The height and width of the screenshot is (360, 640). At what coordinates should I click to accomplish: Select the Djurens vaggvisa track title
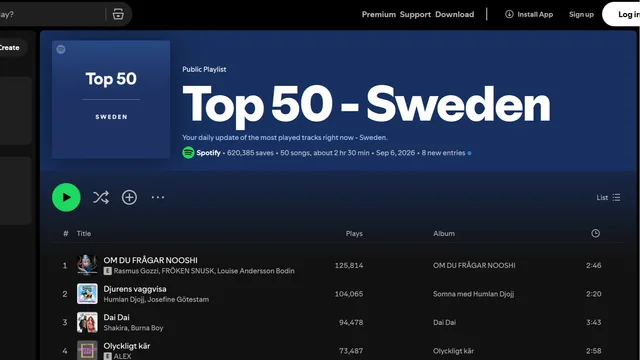point(135,289)
